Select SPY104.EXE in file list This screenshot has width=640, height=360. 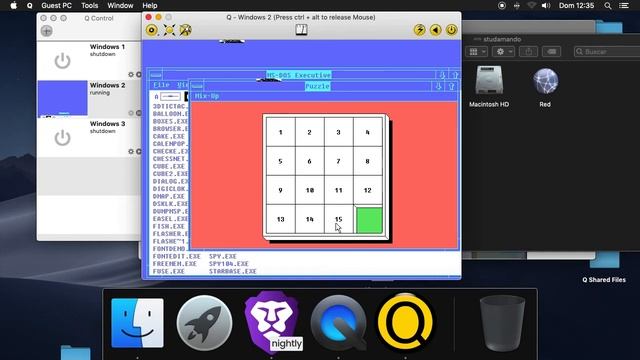229,264
